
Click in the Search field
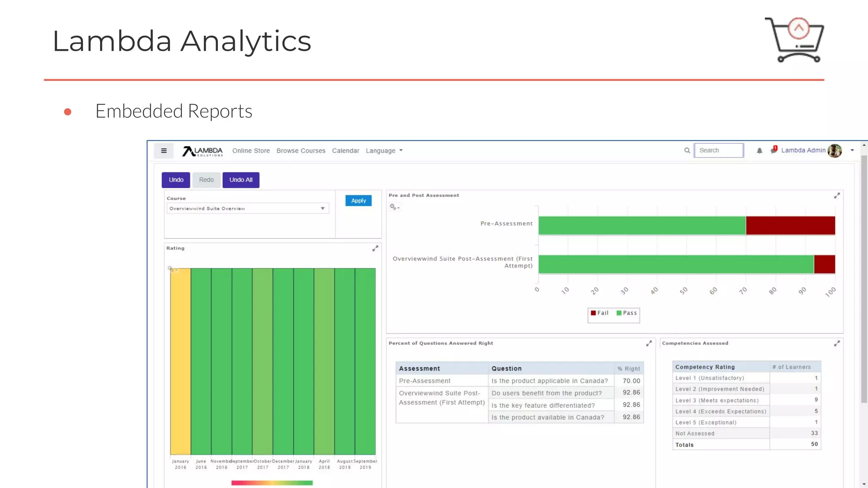point(719,150)
